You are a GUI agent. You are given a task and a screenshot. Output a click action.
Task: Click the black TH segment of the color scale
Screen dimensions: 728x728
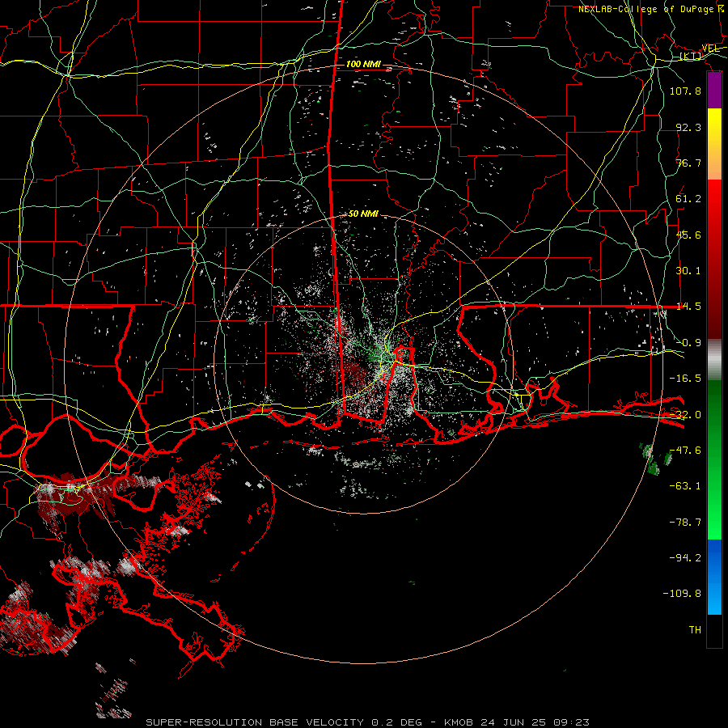[x=714, y=630]
